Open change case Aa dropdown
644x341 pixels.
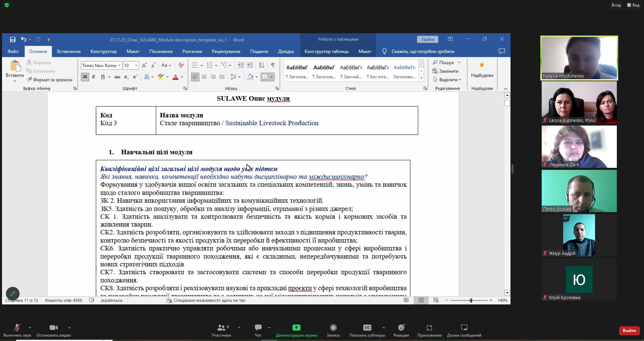(x=166, y=65)
